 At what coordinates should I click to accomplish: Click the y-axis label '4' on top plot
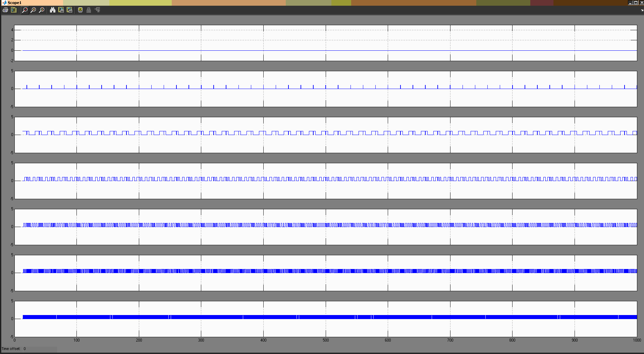coord(12,30)
